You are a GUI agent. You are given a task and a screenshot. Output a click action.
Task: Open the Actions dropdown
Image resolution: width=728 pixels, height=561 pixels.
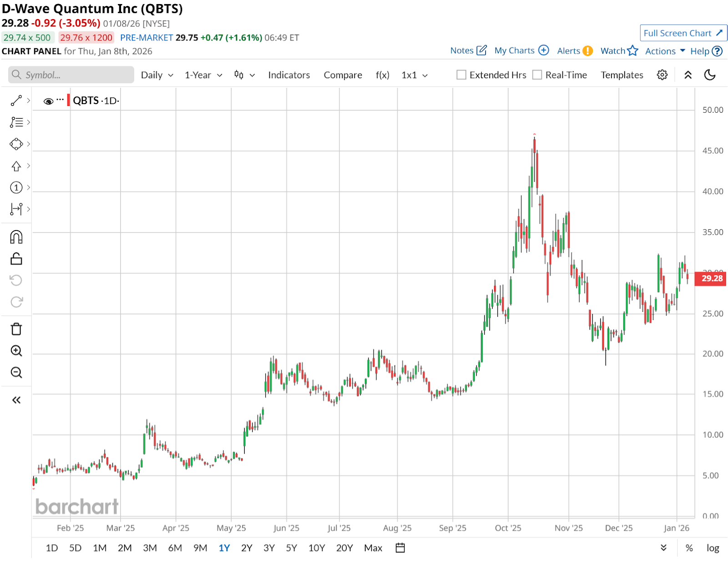tap(665, 51)
